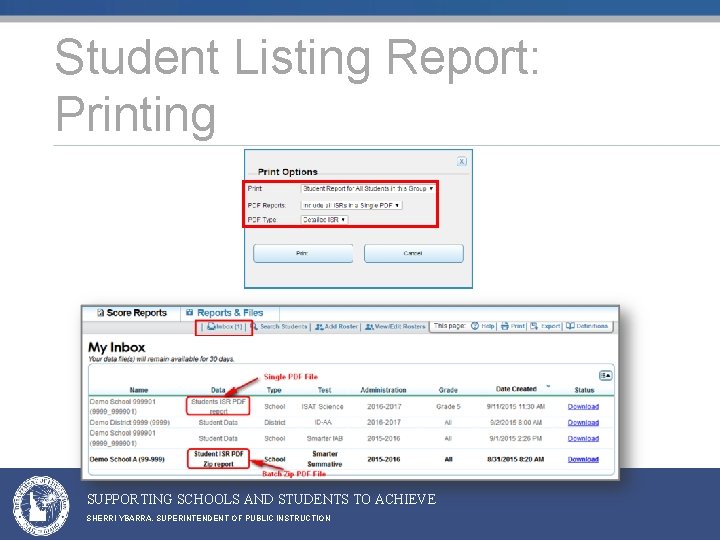720x540 pixels.
Task: Click the Score Reports tab icon
Action: [101, 313]
